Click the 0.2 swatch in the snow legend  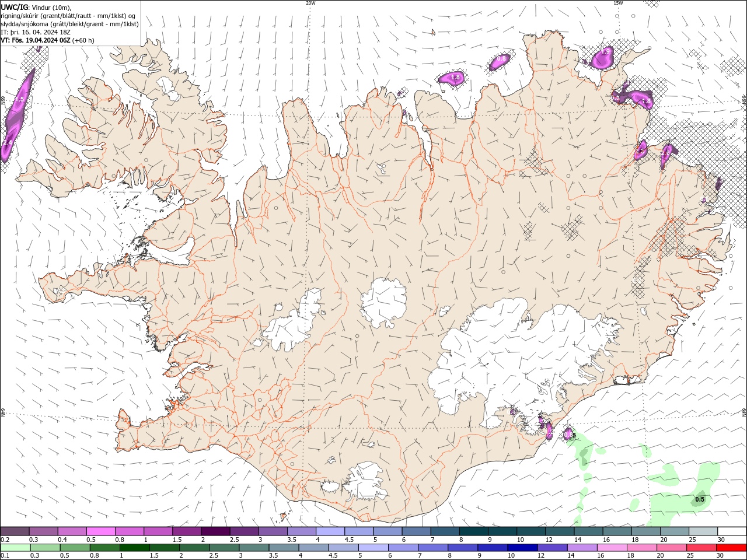15,531
